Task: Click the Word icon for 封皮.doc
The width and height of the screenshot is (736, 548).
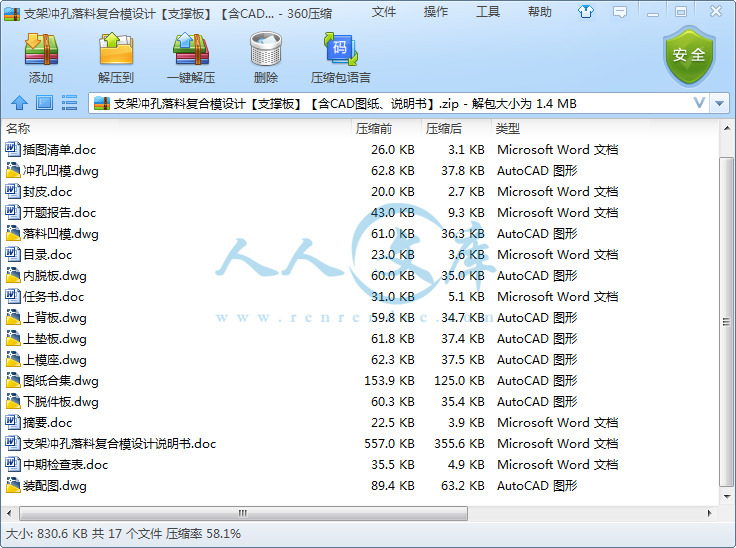Action: point(13,192)
